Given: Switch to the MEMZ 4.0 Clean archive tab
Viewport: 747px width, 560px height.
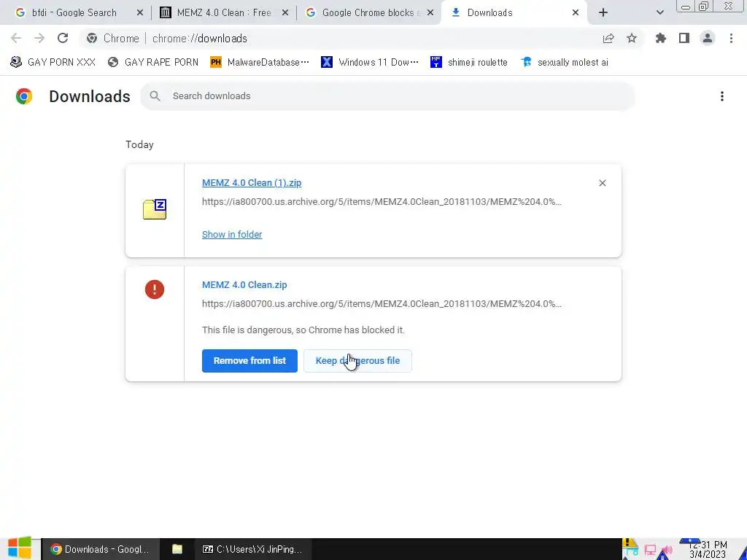Looking at the screenshot, I should (x=224, y=13).
